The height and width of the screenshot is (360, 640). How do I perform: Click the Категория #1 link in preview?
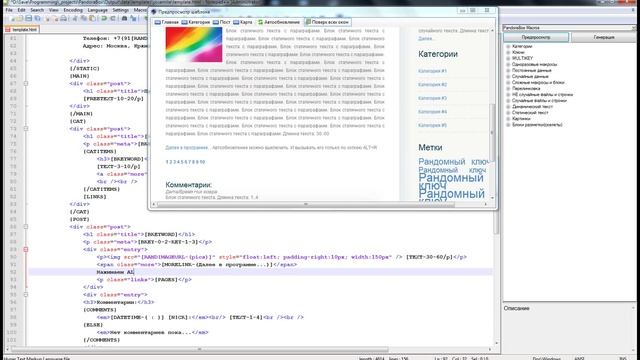432,71
